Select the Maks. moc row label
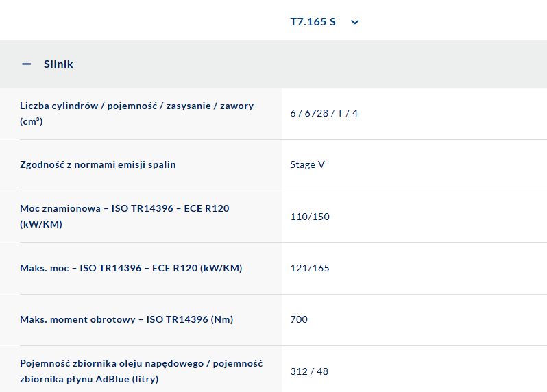The height and width of the screenshot is (392, 547). click(x=131, y=268)
